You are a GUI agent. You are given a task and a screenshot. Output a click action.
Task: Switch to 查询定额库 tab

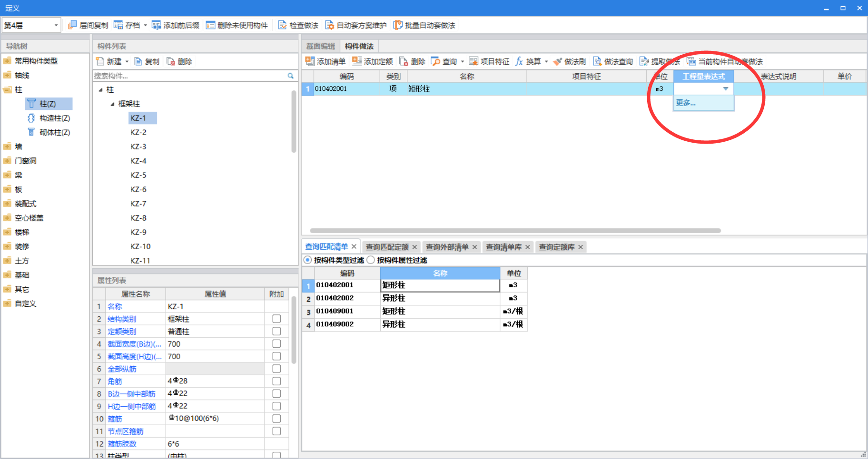point(557,247)
